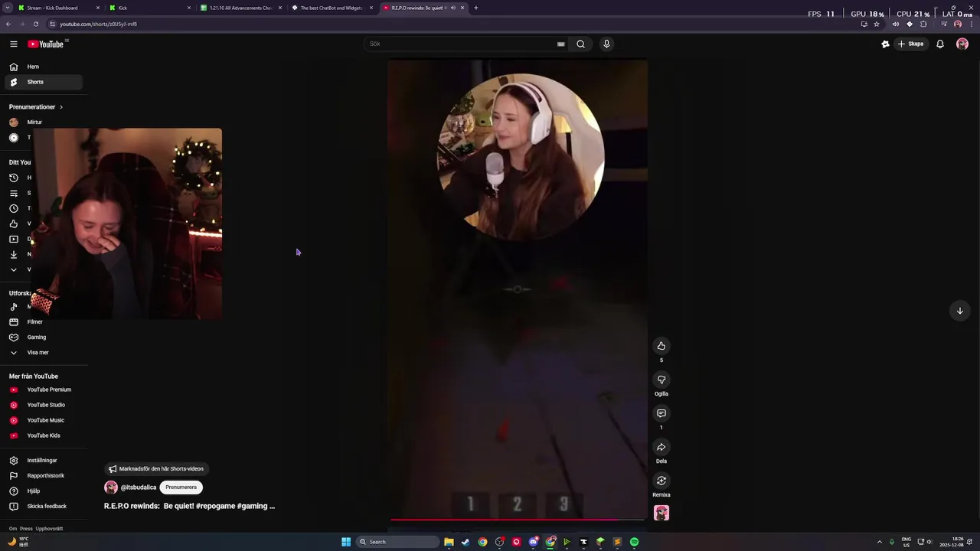This screenshot has height=551, width=980.
Task: Open a new browser tab
Action: click(475, 8)
